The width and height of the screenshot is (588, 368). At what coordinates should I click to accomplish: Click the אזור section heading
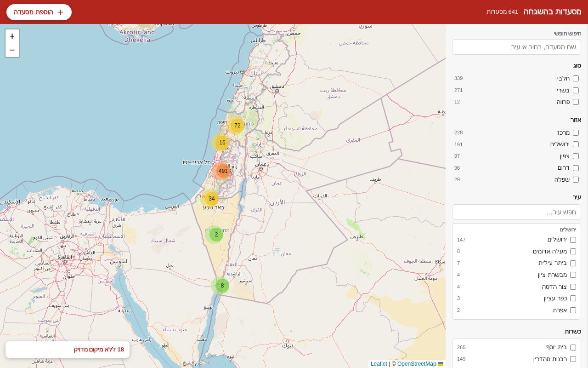click(576, 120)
